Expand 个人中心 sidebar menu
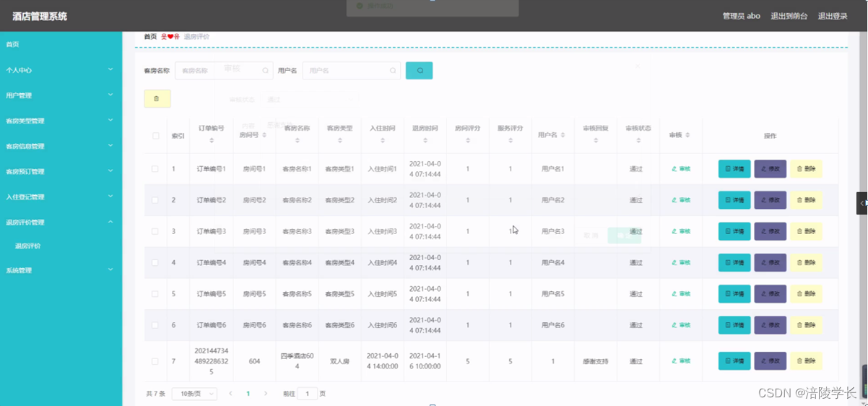This screenshot has width=868, height=406. [61, 70]
